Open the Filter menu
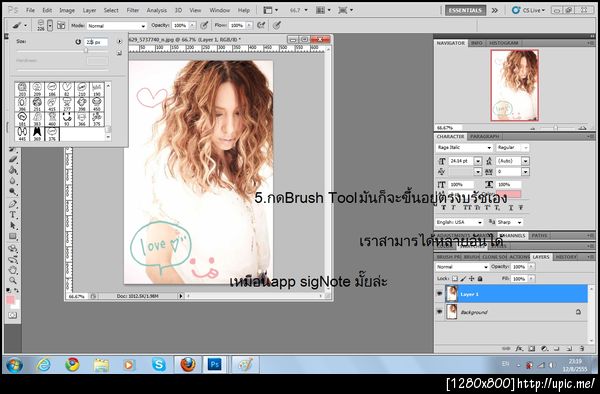This screenshot has width=600, height=394. click(x=133, y=10)
